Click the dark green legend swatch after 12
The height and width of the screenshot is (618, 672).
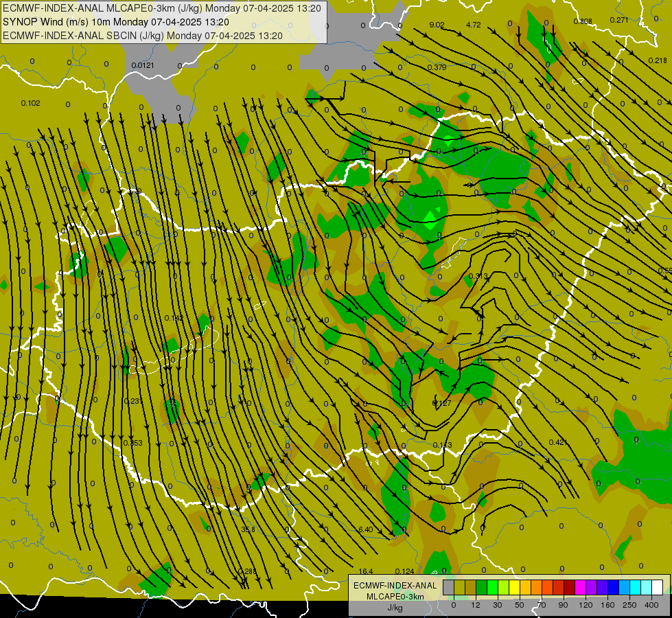[x=482, y=588]
